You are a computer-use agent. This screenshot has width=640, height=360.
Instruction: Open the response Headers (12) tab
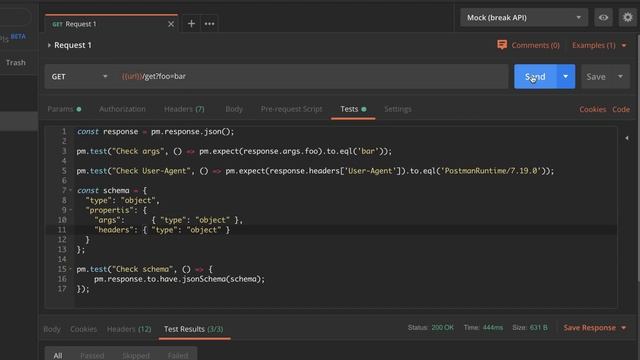(129, 329)
